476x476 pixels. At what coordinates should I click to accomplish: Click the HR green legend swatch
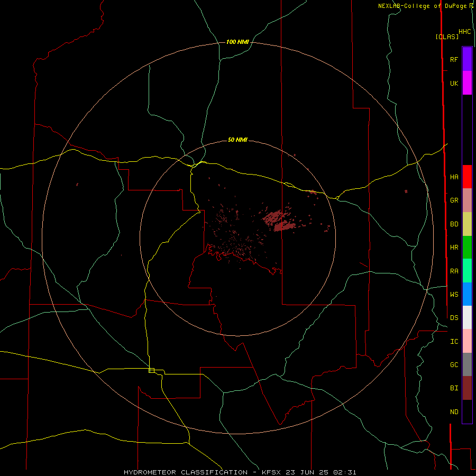pyautogui.click(x=467, y=248)
